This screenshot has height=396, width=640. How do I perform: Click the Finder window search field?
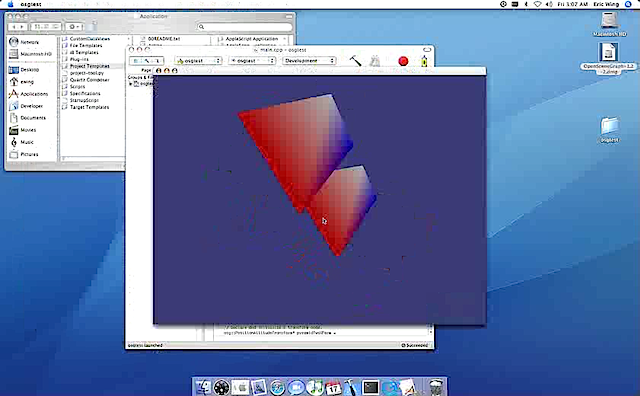[244, 27]
